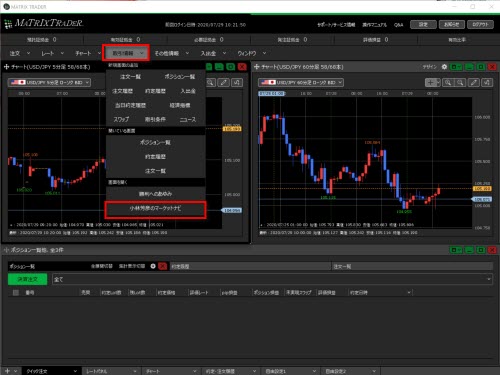500x375 pixels.
Task: Click the green layout icon in the position list title bar
Action: (456, 250)
